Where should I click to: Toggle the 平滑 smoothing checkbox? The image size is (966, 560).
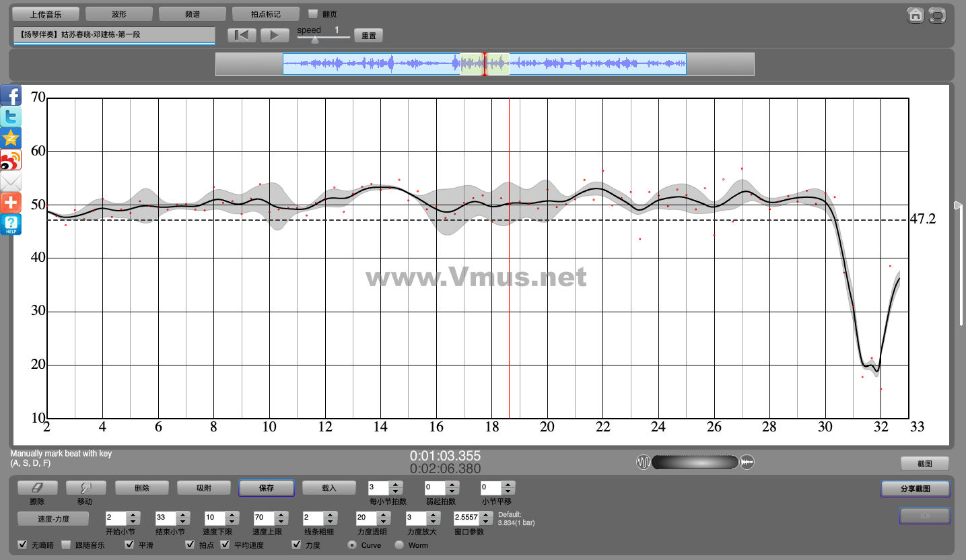(130, 545)
